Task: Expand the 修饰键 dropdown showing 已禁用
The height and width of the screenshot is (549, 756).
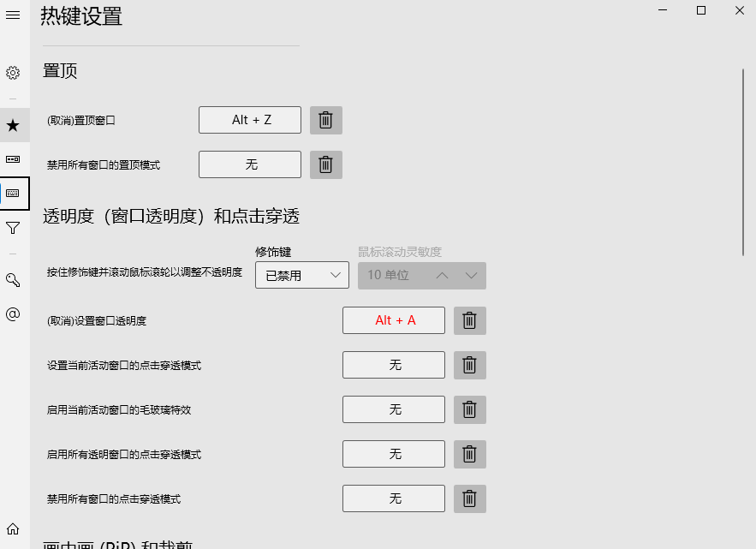Action: tap(301, 276)
